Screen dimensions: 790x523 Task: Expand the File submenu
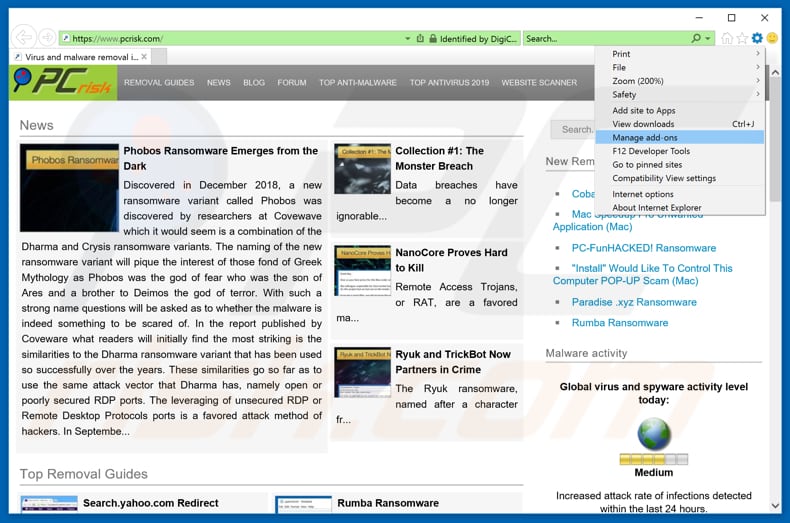(680, 67)
